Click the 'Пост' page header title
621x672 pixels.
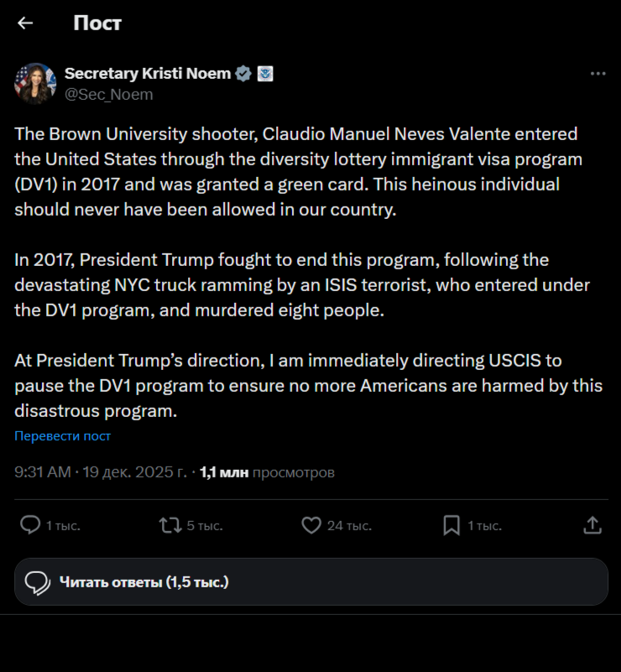click(97, 23)
